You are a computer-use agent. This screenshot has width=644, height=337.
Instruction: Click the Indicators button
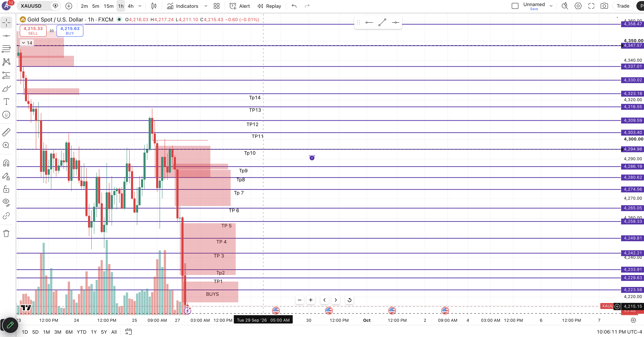pyautogui.click(x=183, y=6)
